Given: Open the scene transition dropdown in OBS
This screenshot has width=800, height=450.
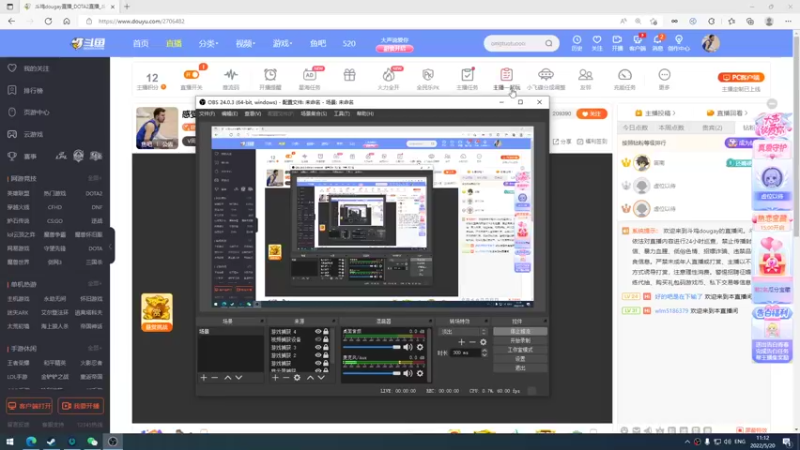Looking at the screenshot, I should tap(462, 332).
